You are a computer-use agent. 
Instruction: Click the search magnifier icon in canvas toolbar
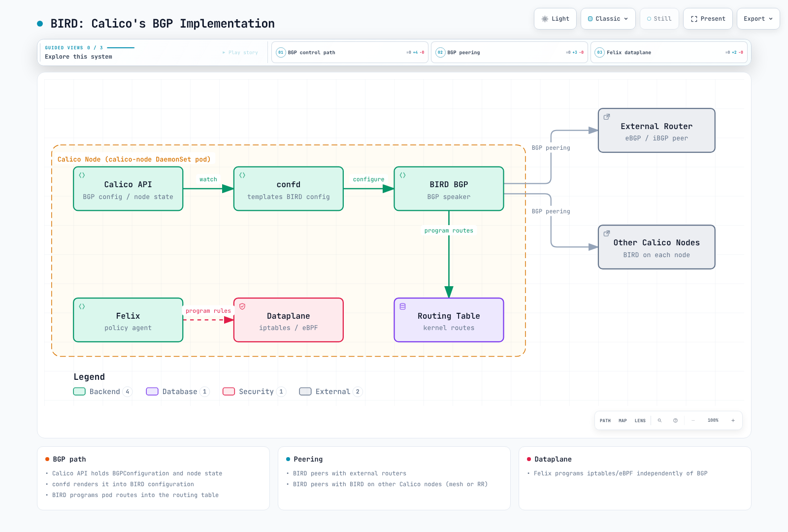659,421
